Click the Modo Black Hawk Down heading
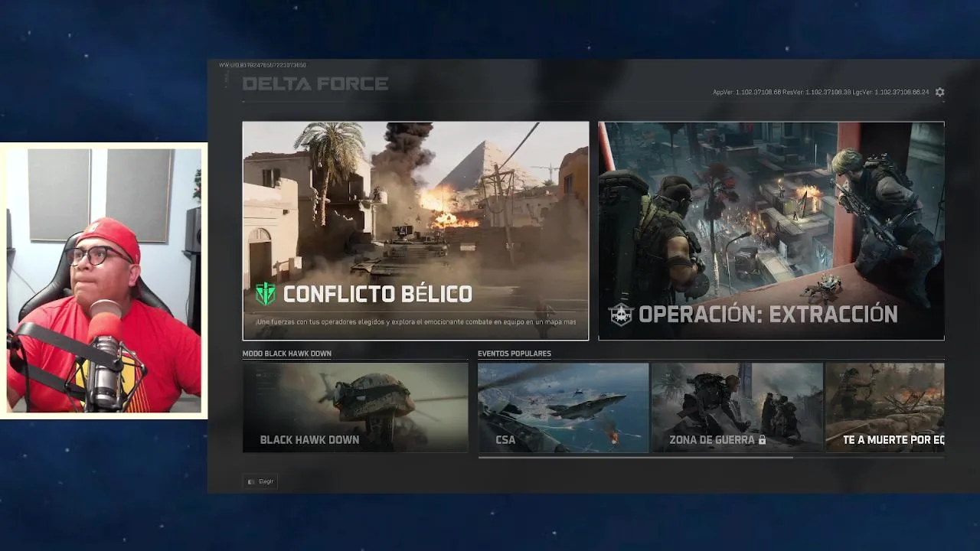 pyautogui.click(x=287, y=354)
